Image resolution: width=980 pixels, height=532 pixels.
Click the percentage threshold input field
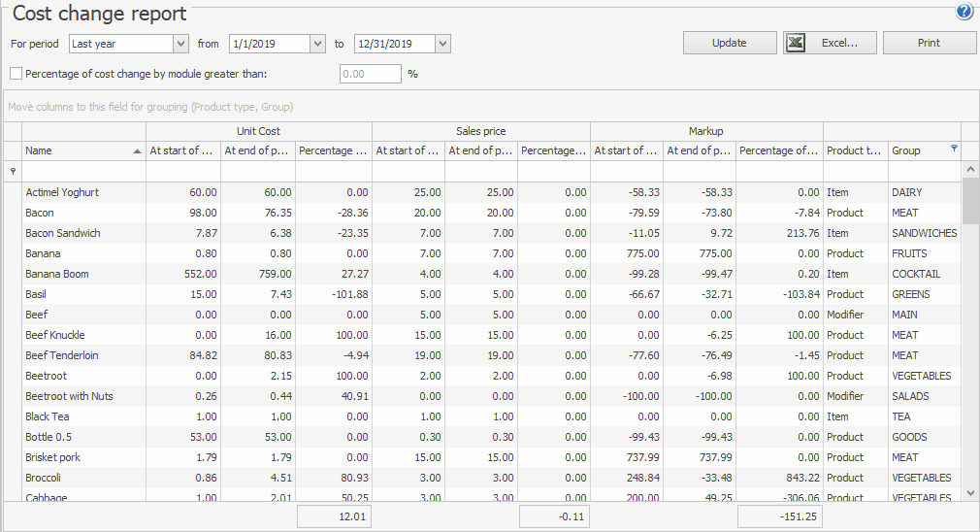point(370,74)
